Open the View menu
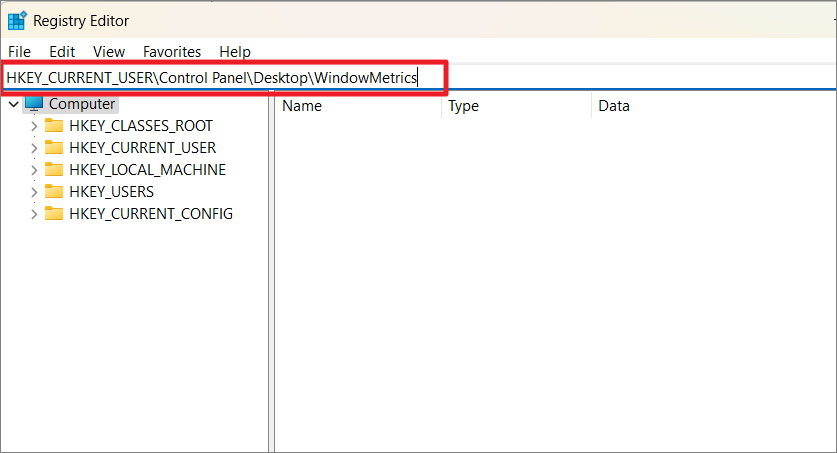 pyautogui.click(x=109, y=52)
